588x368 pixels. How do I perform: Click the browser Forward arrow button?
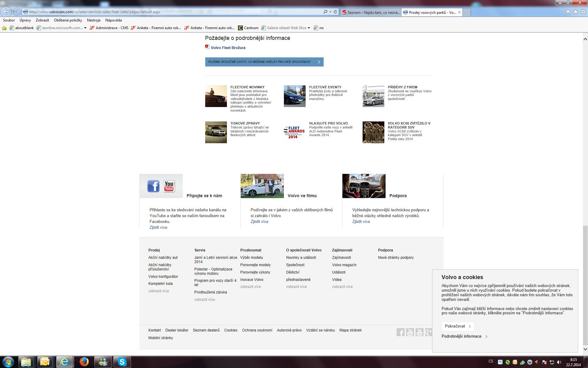[x=17, y=12]
